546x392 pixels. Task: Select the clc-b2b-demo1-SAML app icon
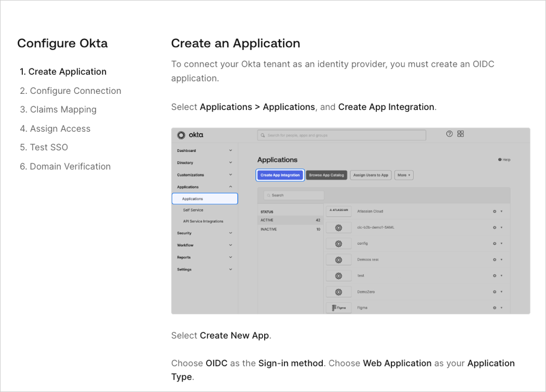point(338,227)
